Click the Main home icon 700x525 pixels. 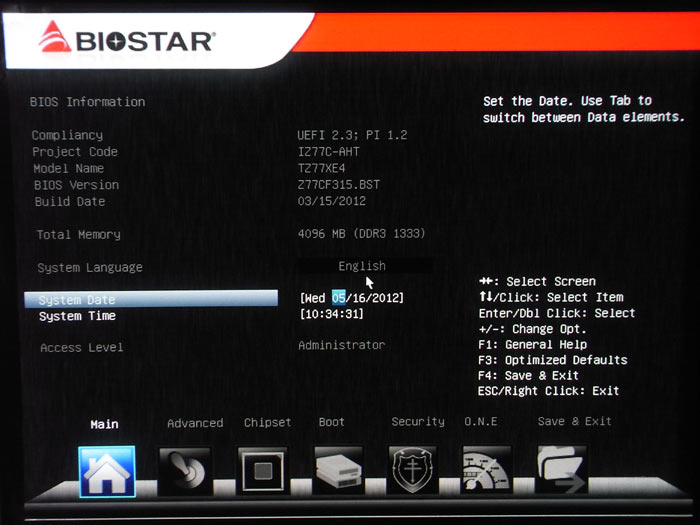pos(107,471)
